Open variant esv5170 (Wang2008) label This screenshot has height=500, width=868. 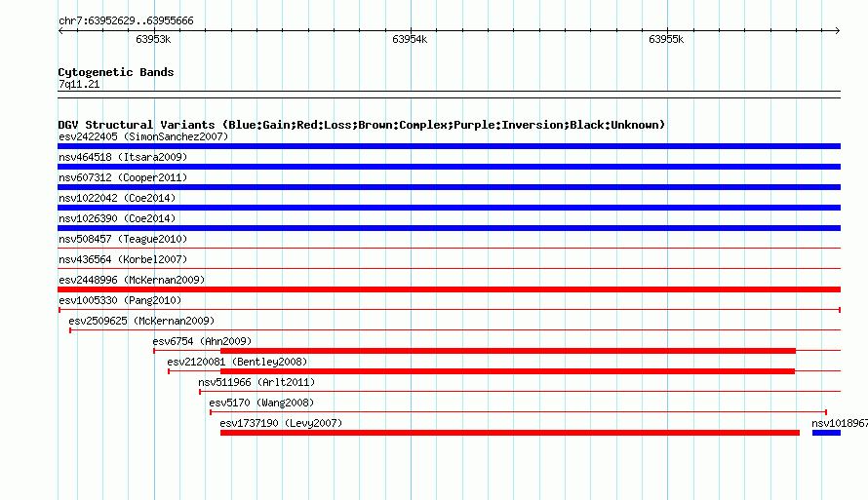[x=261, y=403]
